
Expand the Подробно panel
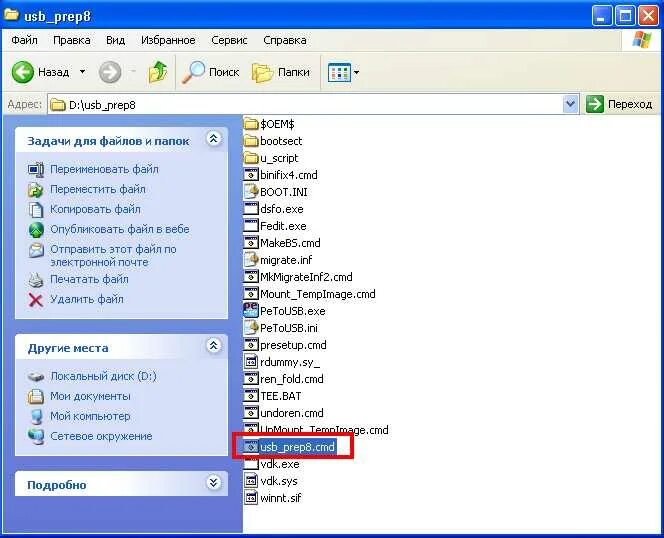pyautogui.click(x=214, y=483)
